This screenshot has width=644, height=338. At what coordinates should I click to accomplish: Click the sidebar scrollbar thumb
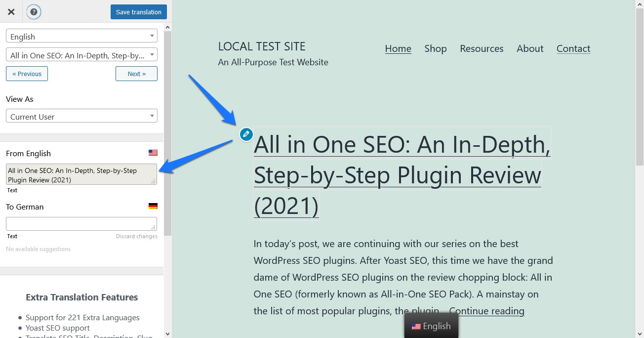pos(168,133)
